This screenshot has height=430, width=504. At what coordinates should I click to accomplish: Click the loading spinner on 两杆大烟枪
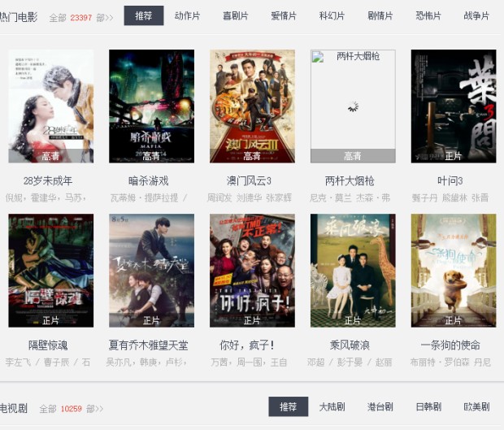pos(353,106)
